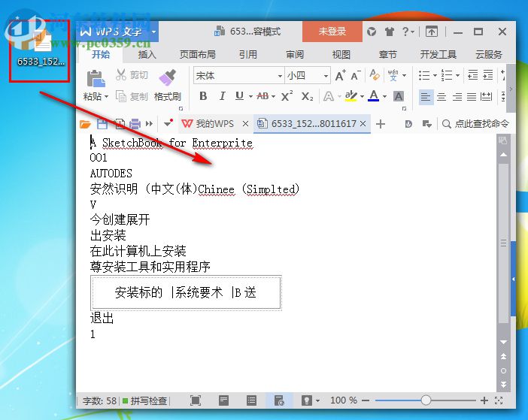
Task: Open 开发工具 ribbon tab
Action: point(438,55)
